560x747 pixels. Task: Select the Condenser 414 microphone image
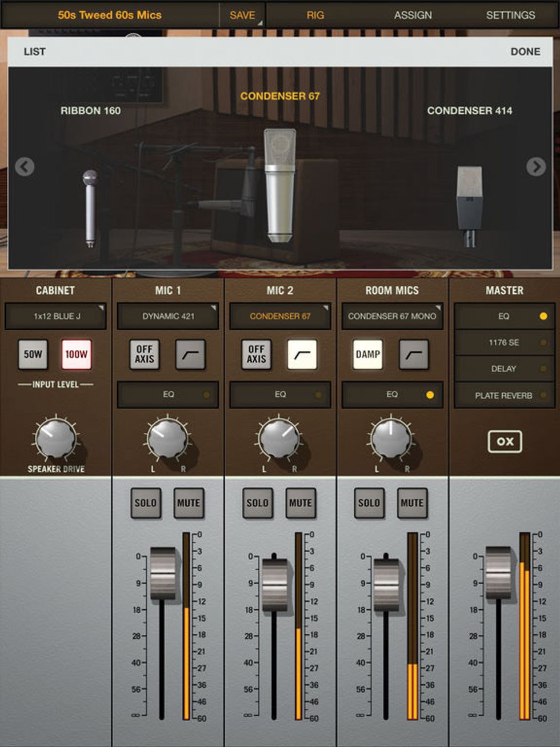click(469, 200)
